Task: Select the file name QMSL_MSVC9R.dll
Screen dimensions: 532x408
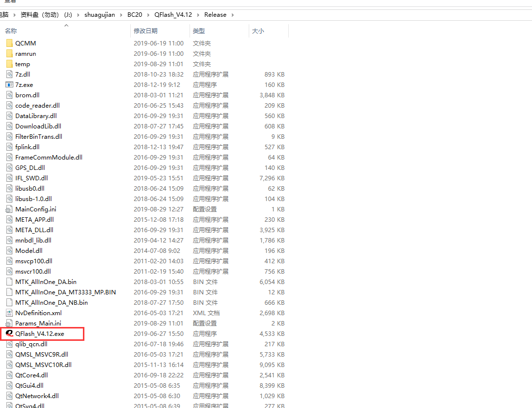Action: pyautogui.click(x=42, y=354)
